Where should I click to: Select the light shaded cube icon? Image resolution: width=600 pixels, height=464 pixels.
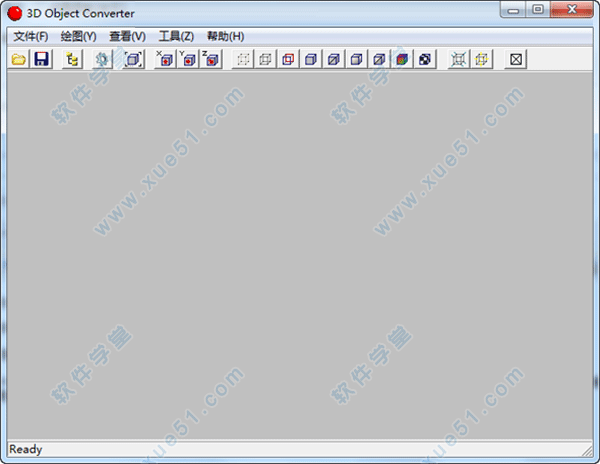(357, 59)
